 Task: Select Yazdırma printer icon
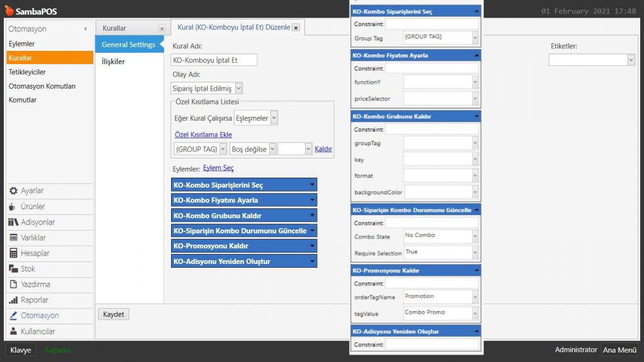pos(13,285)
